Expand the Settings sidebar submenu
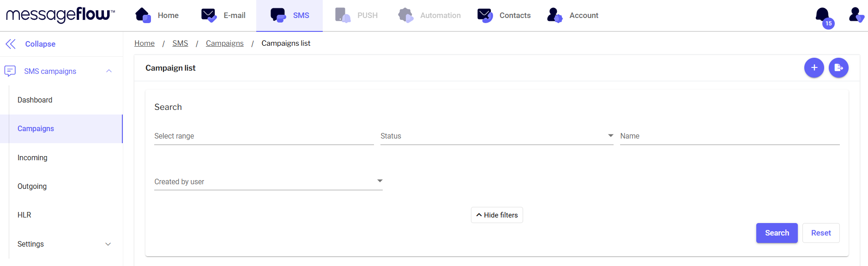The image size is (868, 266). coord(108,244)
